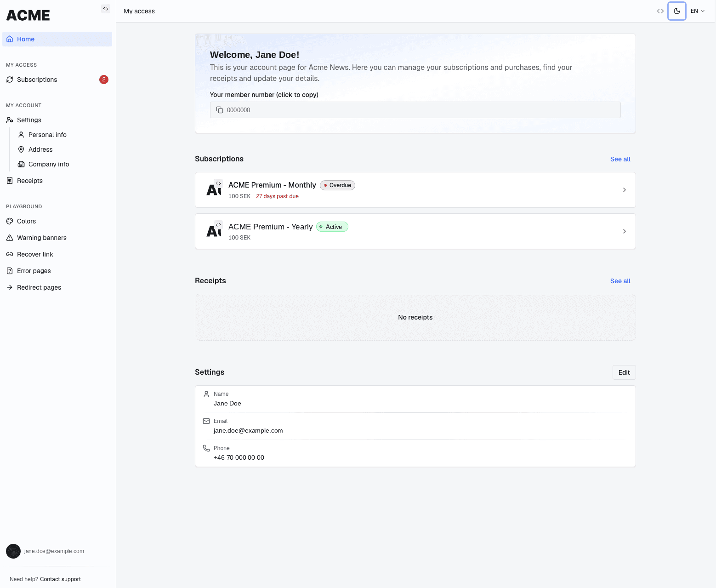Image resolution: width=716 pixels, height=588 pixels.
Task: Click See all next to Receipts
Action: tap(620, 281)
